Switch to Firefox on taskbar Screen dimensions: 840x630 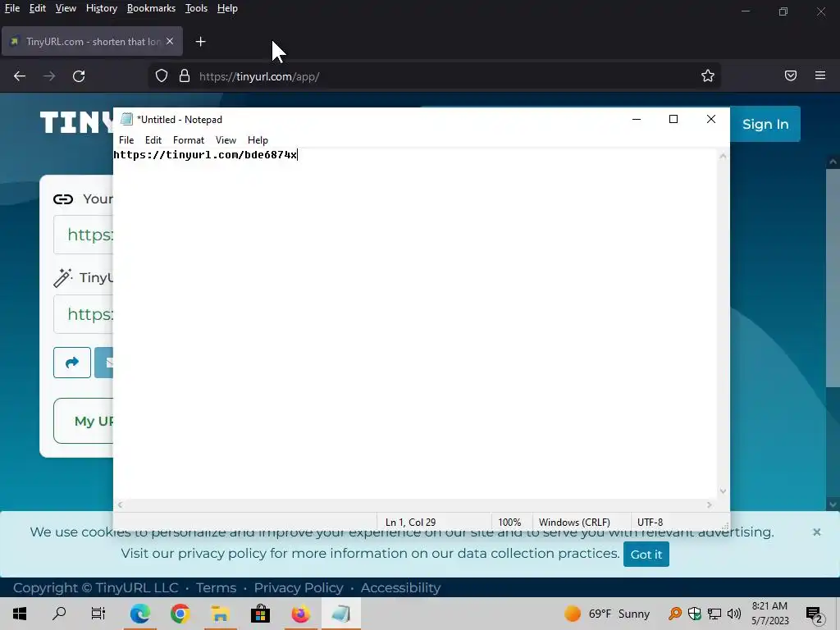point(300,614)
